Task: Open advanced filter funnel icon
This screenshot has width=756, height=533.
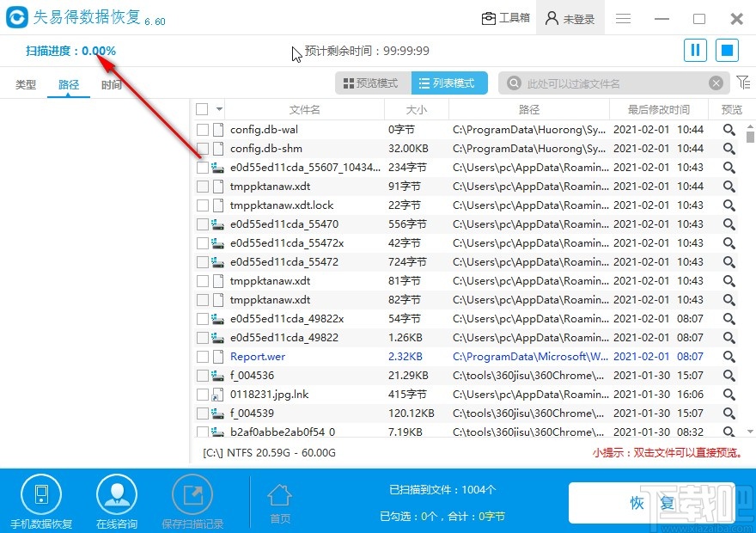Action: click(x=743, y=83)
